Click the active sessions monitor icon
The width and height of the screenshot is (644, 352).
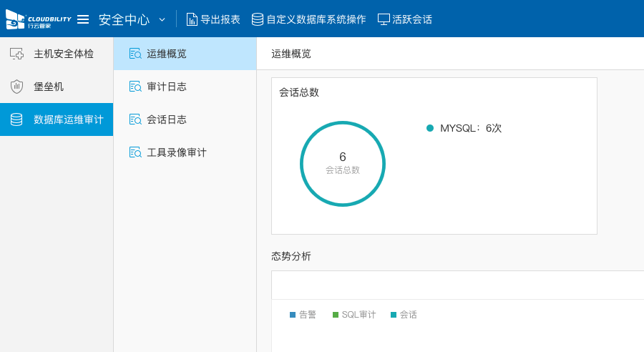coord(384,19)
